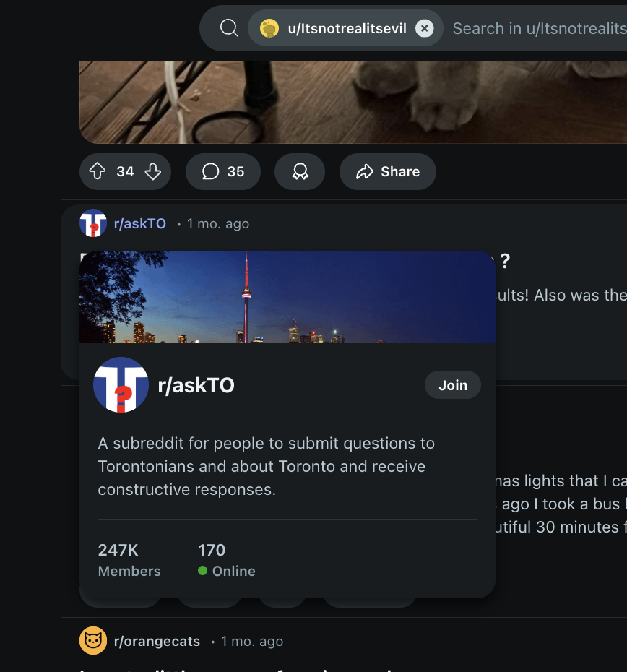The height and width of the screenshot is (672, 627).
Task: Click the r/orangecats cat avatar icon
Action: point(93,641)
